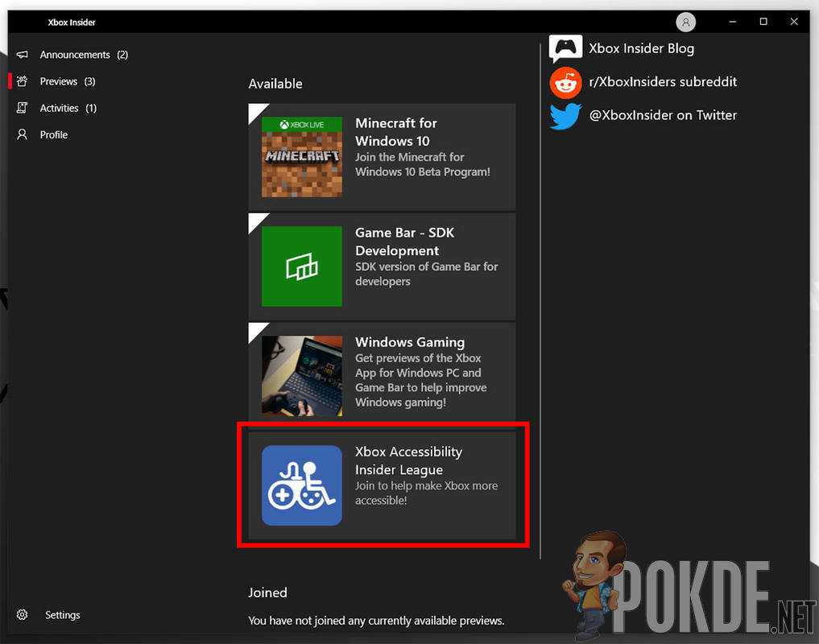Click the Xbox Insider Blog controller icon

tap(565, 48)
